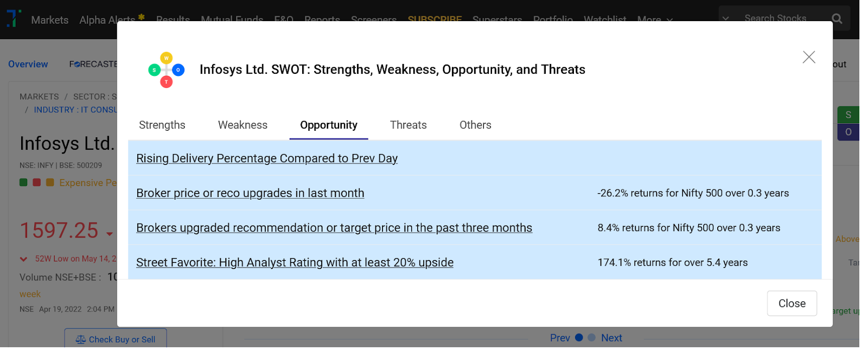Click the scales icon on Check Buy or Sell
Image resolution: width=868 pixels, height=351 pixels.
click(x=81, y=340)
